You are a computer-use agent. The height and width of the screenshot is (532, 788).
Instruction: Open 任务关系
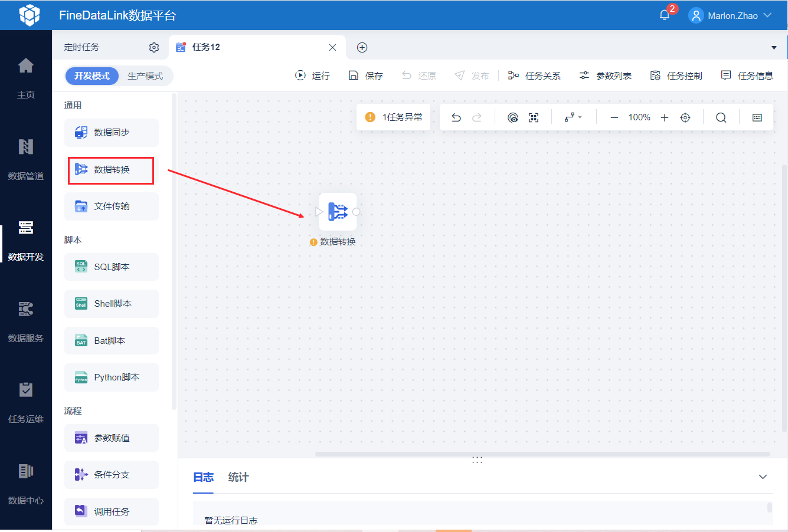tap(534, 75)
